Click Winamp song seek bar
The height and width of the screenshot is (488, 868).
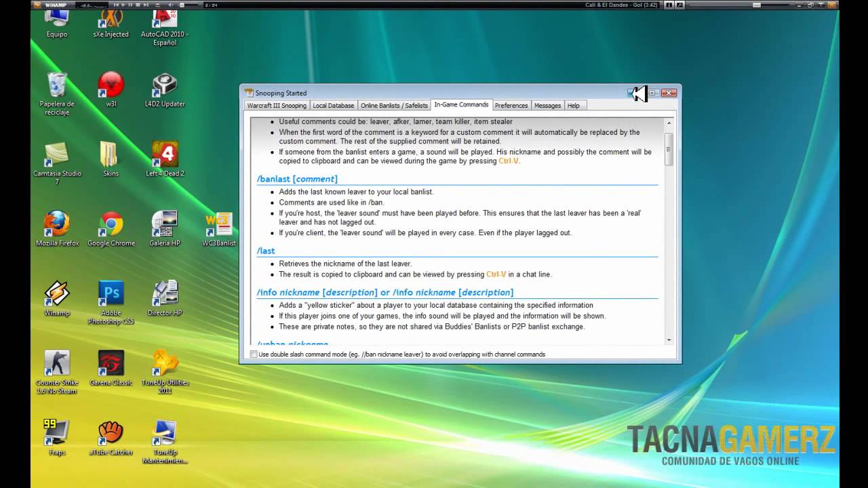(739, 5)
